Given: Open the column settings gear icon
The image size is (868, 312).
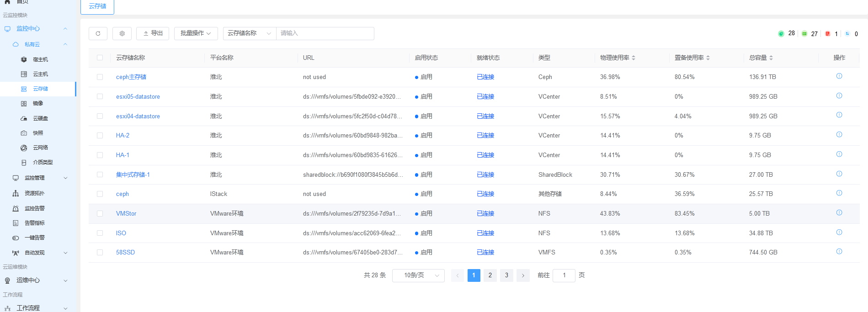Looking at the screenshot, I should coord(122,33).
